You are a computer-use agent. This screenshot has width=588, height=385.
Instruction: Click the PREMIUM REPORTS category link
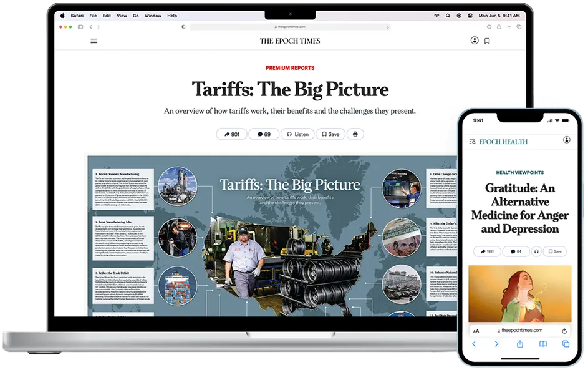tap(290, 68)
